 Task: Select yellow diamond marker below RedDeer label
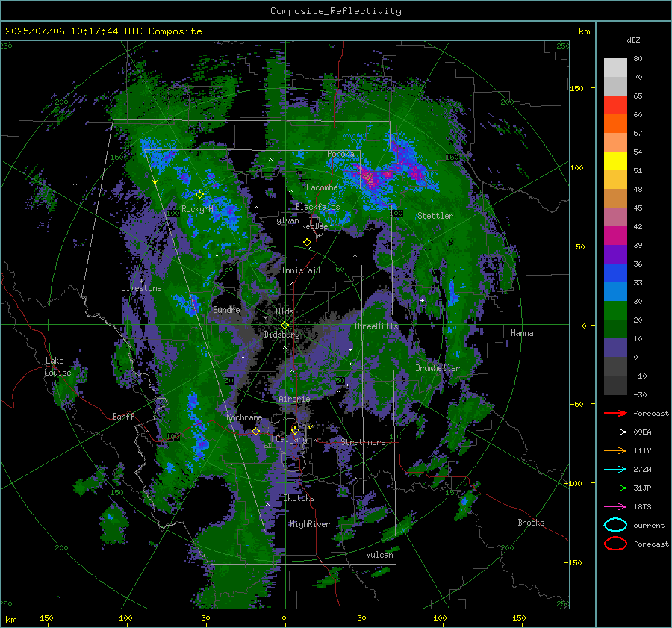[x=307, y=243]
